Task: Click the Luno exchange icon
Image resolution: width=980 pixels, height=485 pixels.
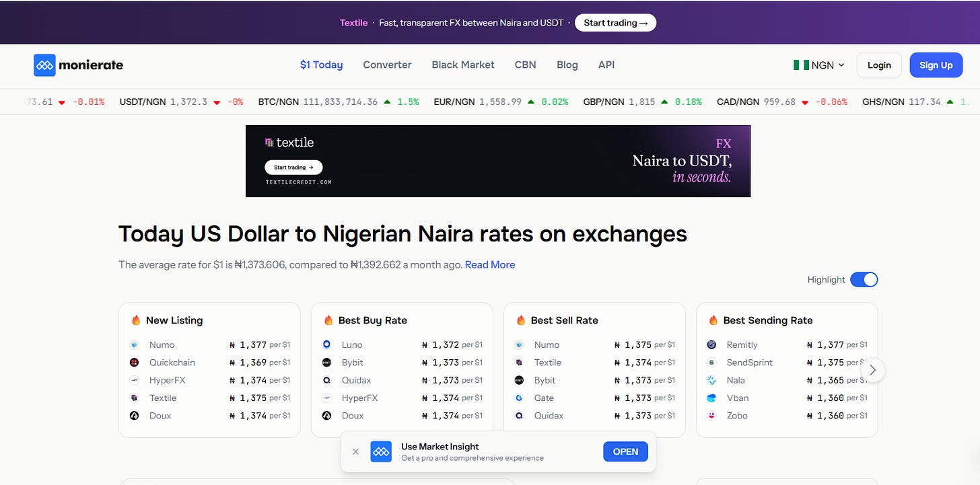Action: pyautogui.click(x=327, y=344)
